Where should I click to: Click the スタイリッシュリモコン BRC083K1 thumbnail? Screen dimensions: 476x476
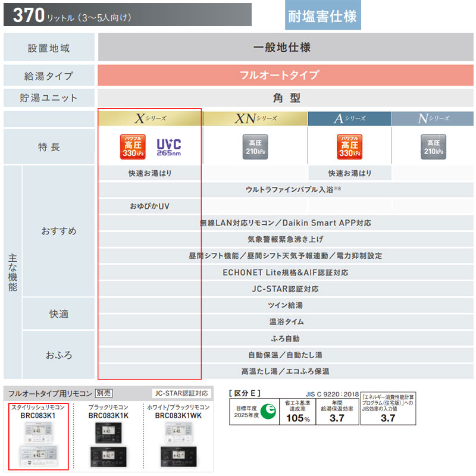click(x=38, y=437)
